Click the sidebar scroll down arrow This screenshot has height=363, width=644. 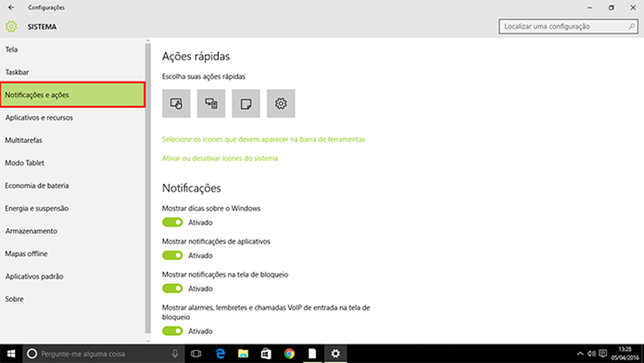point(148,341)
